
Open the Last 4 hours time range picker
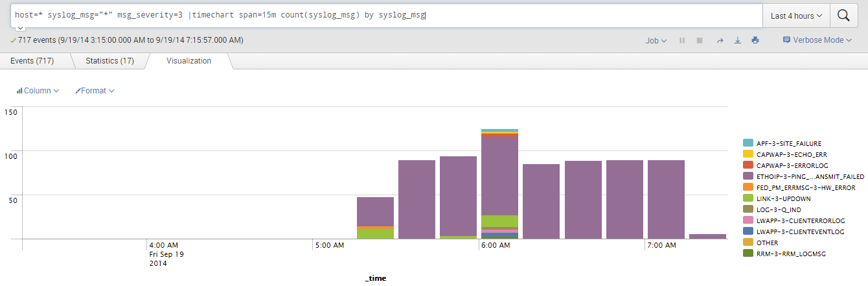(796, 16)
